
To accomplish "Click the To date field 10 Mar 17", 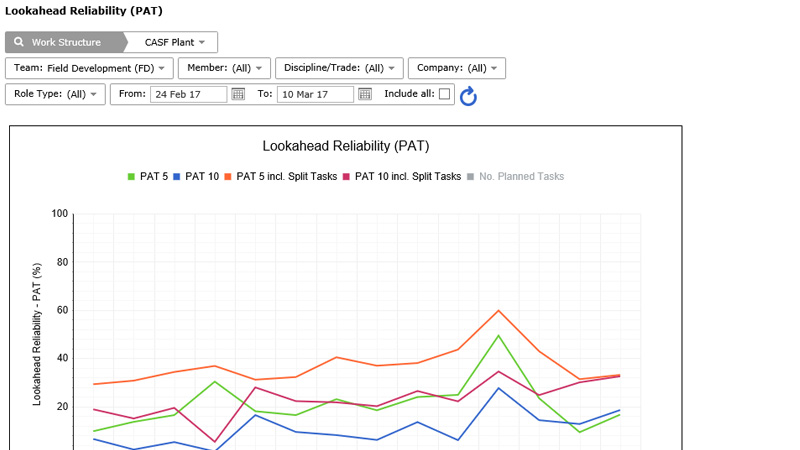I will 315,94.
